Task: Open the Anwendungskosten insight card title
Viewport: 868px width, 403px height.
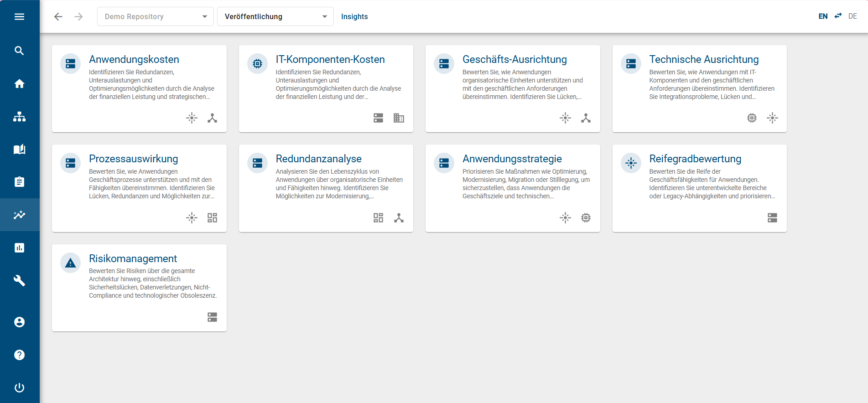Action: click(134, 59)
